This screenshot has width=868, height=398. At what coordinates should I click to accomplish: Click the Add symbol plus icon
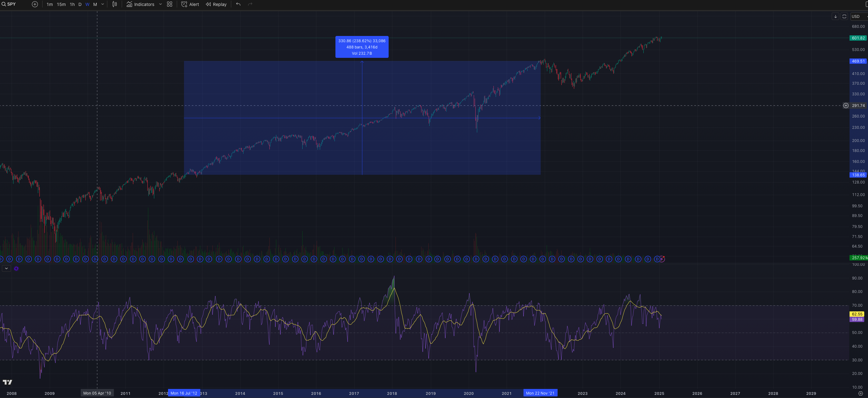(x=35, y=4)
